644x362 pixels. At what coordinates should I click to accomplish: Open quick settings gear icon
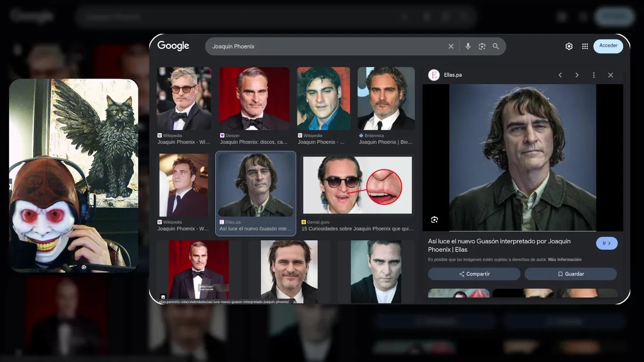click(x=569, y=46)
